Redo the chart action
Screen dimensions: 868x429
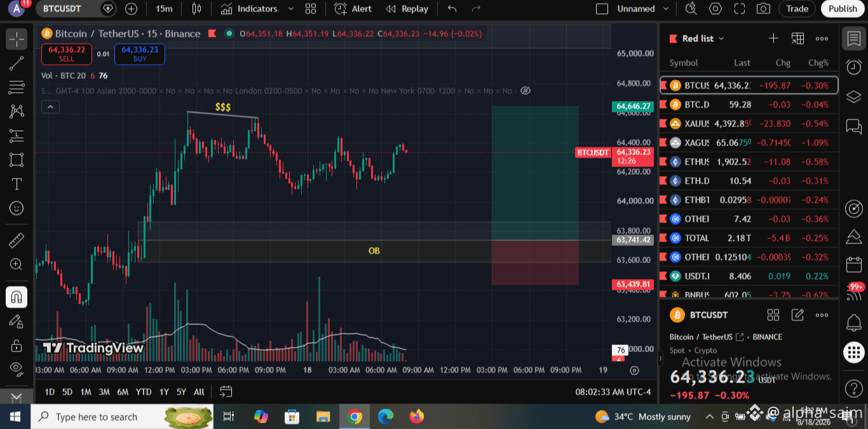click(x=476, y=9)
